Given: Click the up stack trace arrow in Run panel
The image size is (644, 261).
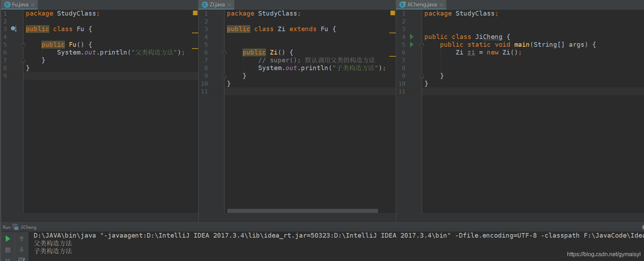Looking at the screenshot, I should (22, 239).
